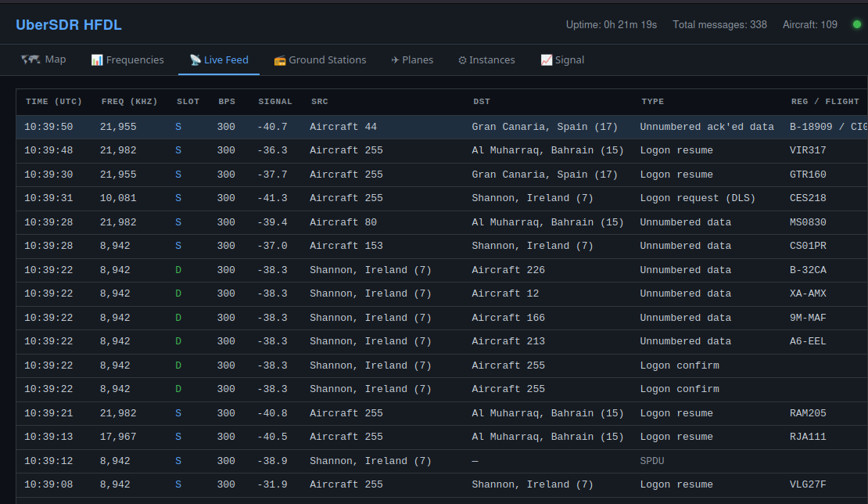Viewport: 868px width, 504px height.
Task: Click the Total messages counter
Action: (x=719, y=24)
